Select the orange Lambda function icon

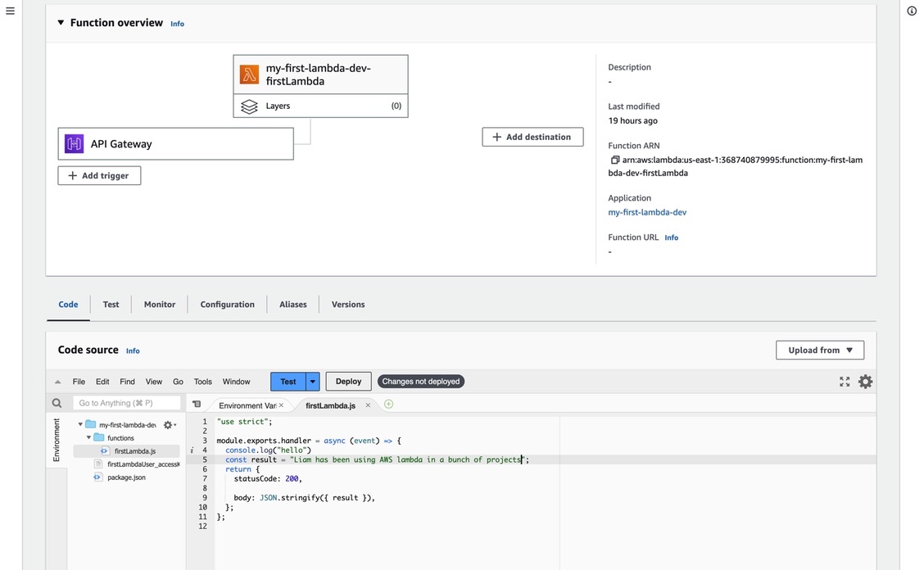(249, 75)
